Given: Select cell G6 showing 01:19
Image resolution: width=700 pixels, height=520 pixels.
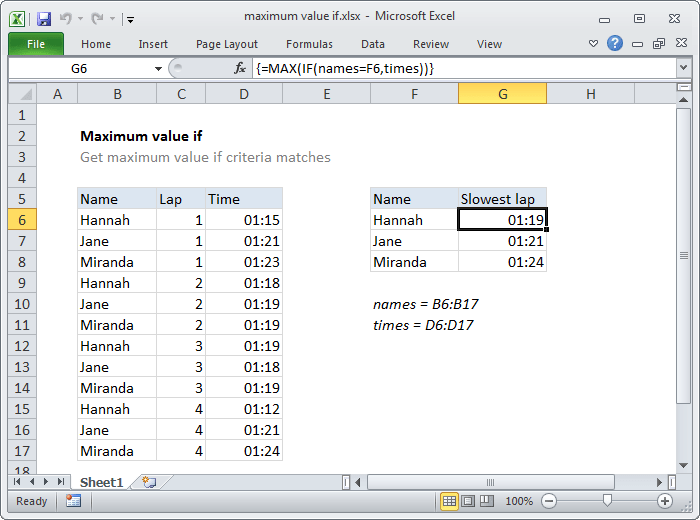Looking at the screenshot, I should point(502,220).
